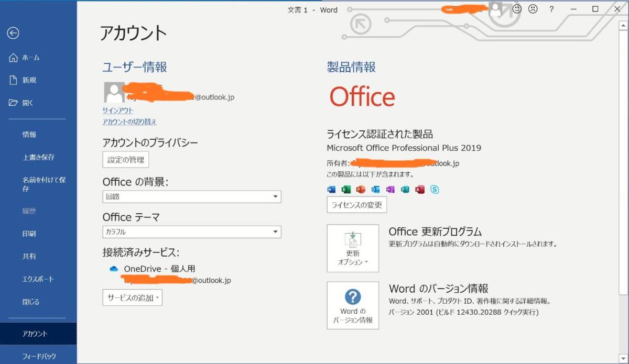Viewport: 629px width, 364px height.
Task: Click the OneNote app icon
Action: click(x=390, y=190)
